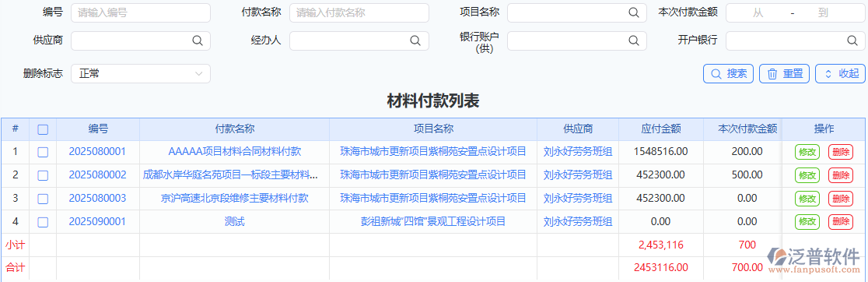Click 删除 for row 2025080003
Viewport: 868px width, 282px height.
click(840, 199)
